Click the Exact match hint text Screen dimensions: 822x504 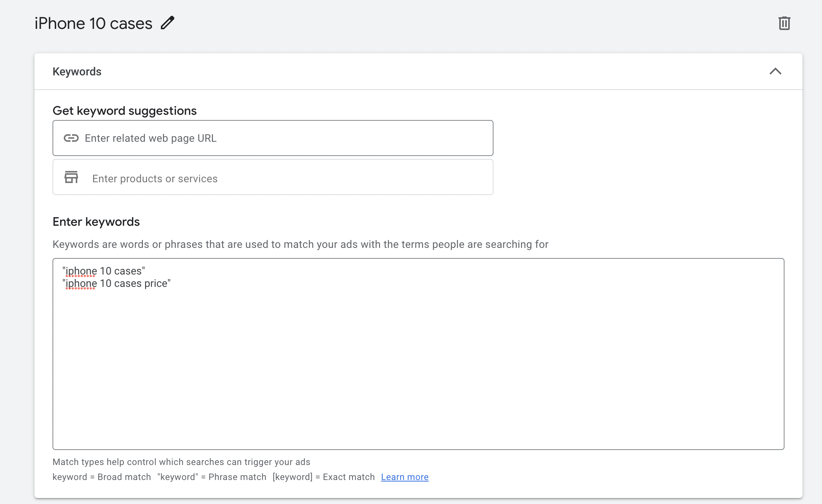[x=324, y=477]
